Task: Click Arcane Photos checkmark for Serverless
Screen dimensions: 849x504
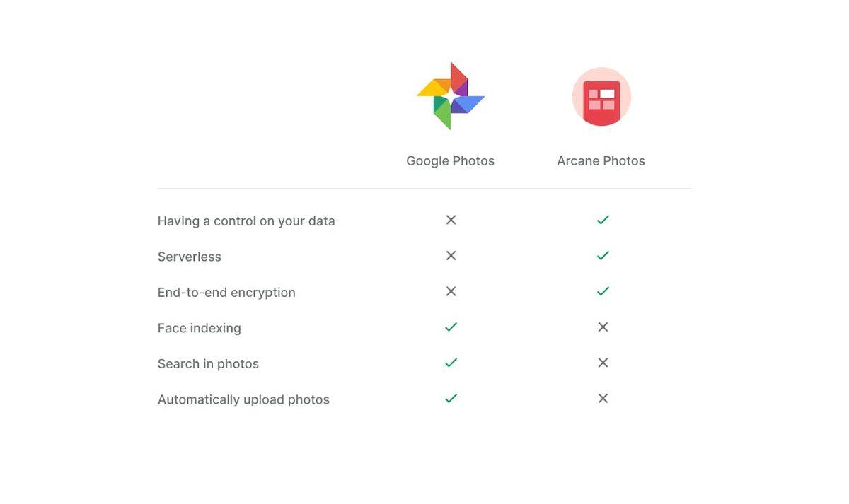Action: point(603,255)
